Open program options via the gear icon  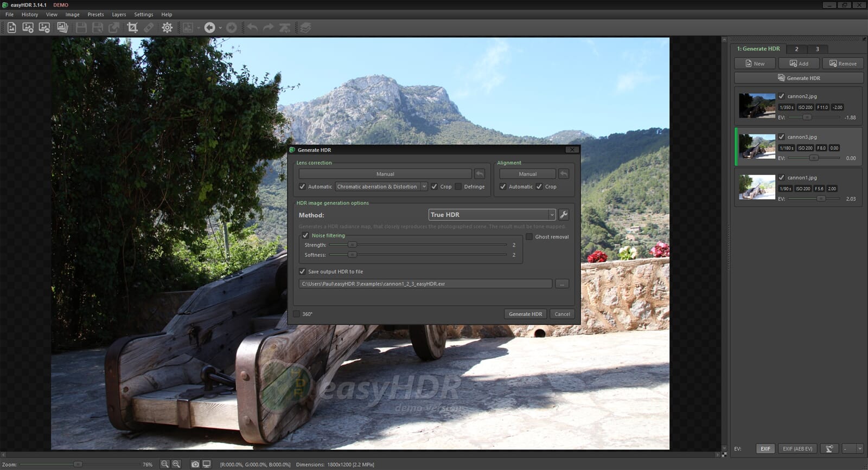coord(167,28)
